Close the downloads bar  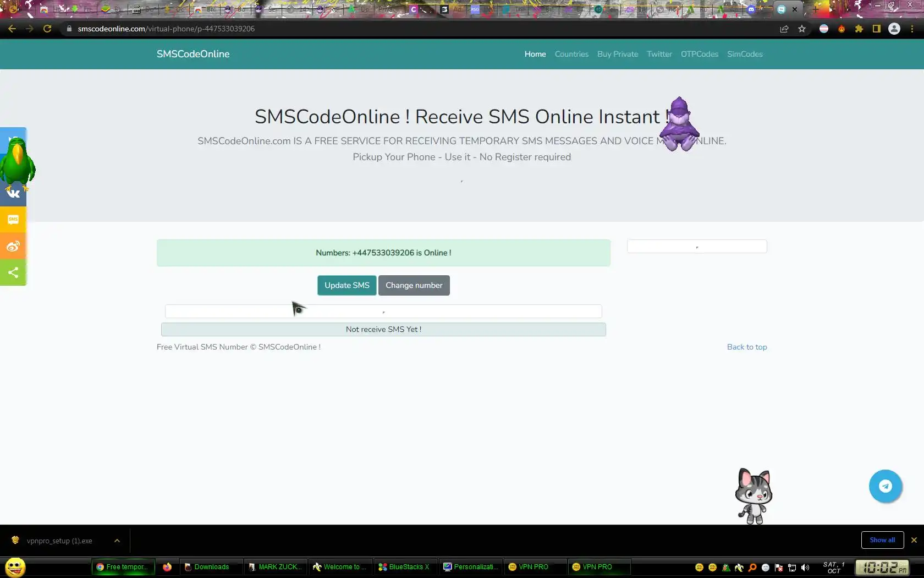pyautogui.click(x=914, y=540)
